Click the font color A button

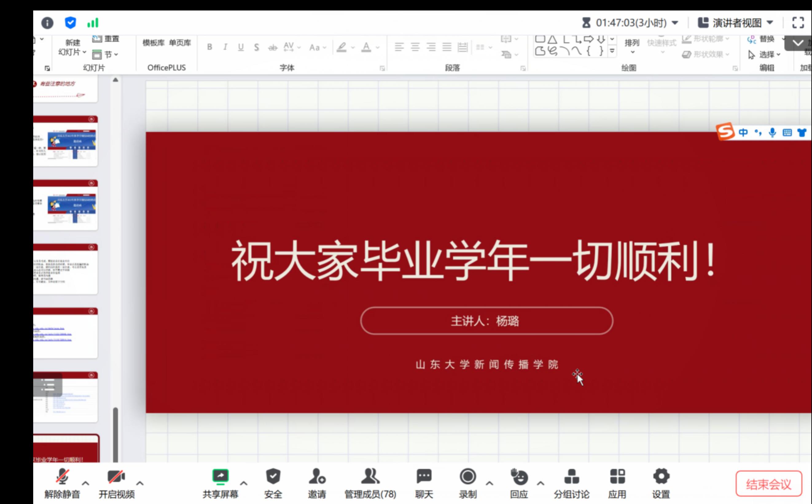pos(366,47)
